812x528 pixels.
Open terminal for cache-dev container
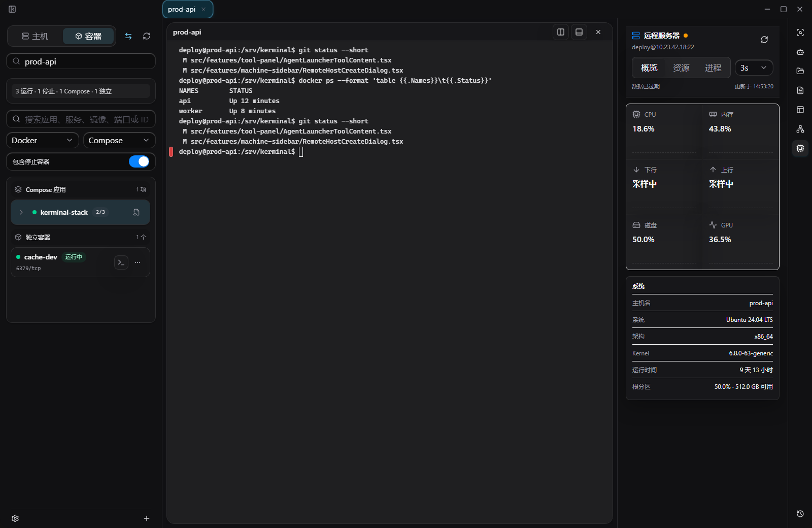[x=121, y=262]
